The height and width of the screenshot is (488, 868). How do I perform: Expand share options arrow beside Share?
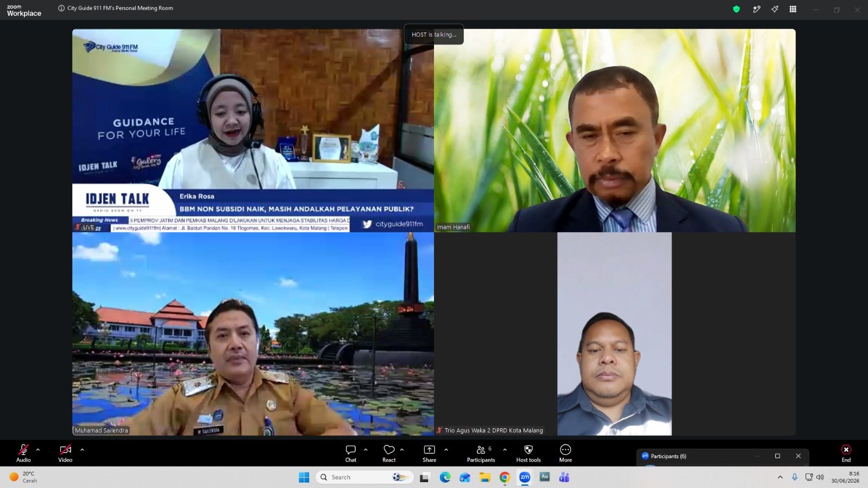point(446,450)
